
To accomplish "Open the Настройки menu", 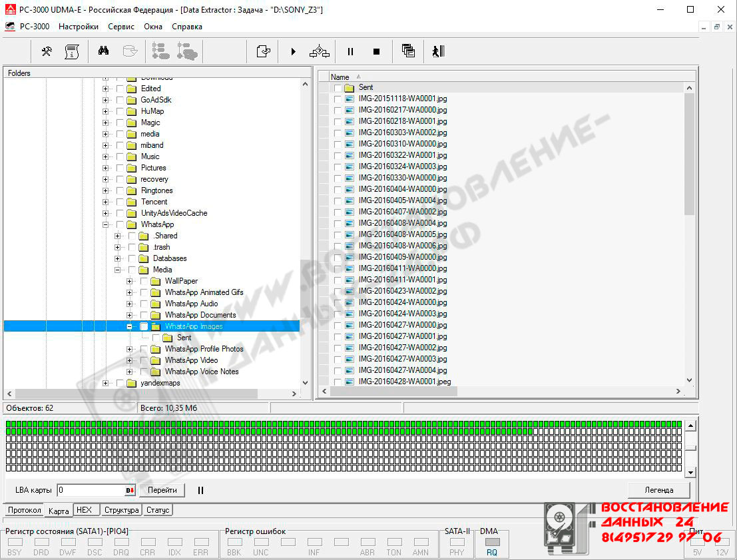I will tap(79, 27).
